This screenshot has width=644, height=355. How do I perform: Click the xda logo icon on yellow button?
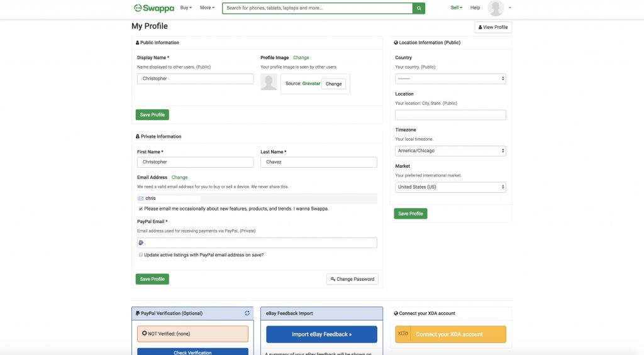point(403,334)
